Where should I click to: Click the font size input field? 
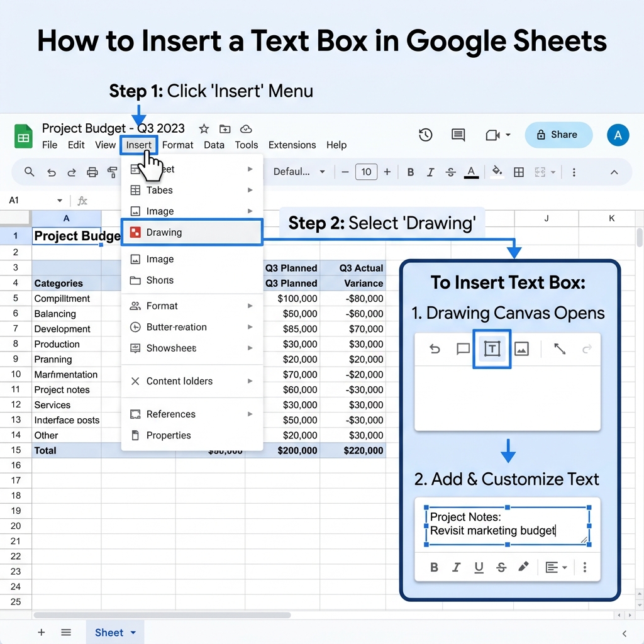366,172
